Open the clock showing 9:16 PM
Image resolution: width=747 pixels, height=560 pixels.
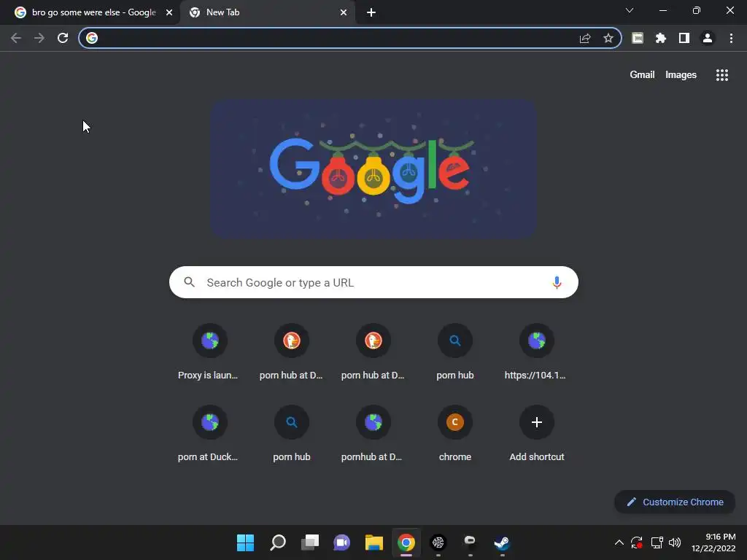713,542
